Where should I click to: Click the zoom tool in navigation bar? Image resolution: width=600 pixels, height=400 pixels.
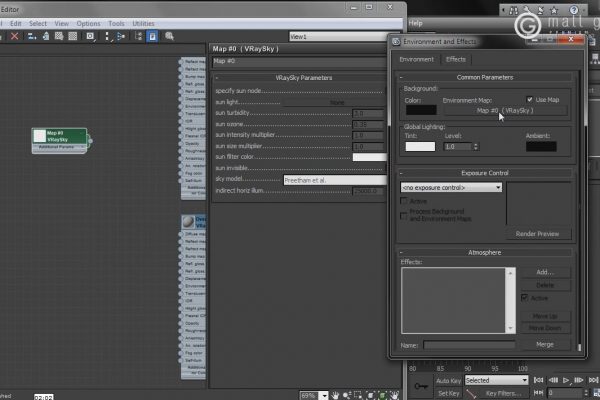point(347,395)
